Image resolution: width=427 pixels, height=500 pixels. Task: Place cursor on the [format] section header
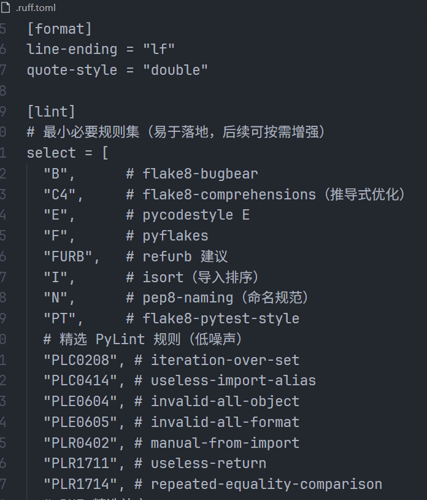click(x=59, y=29)
